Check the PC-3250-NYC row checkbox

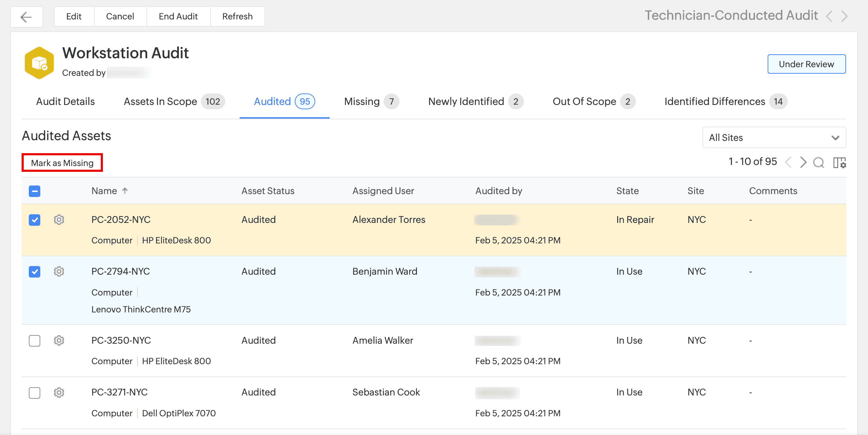(35, 341)
